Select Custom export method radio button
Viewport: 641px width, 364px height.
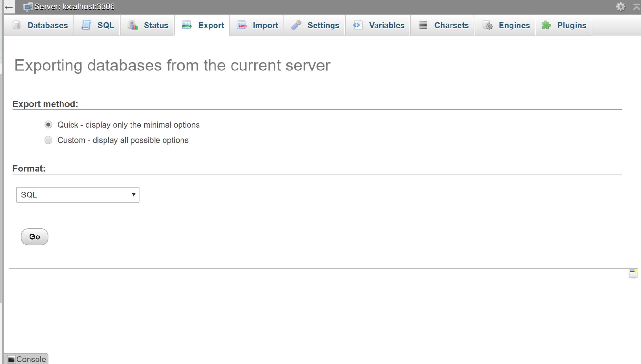point(48,140)
